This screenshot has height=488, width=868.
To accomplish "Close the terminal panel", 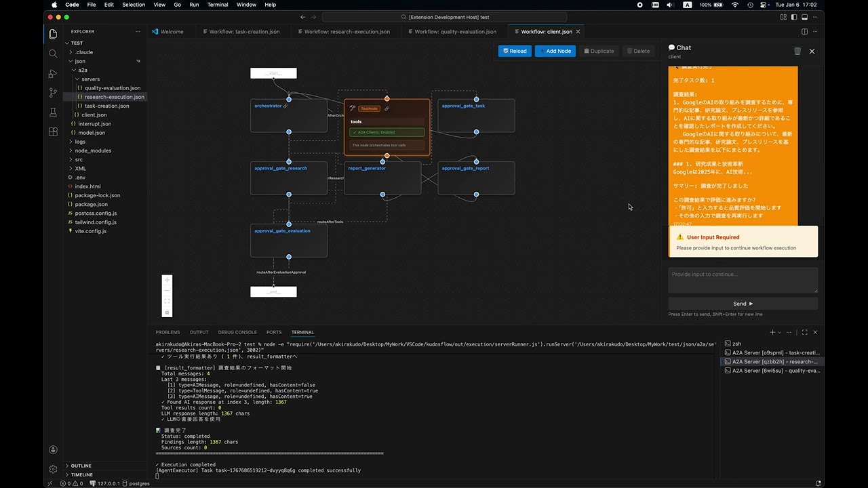I will [815, 332].
